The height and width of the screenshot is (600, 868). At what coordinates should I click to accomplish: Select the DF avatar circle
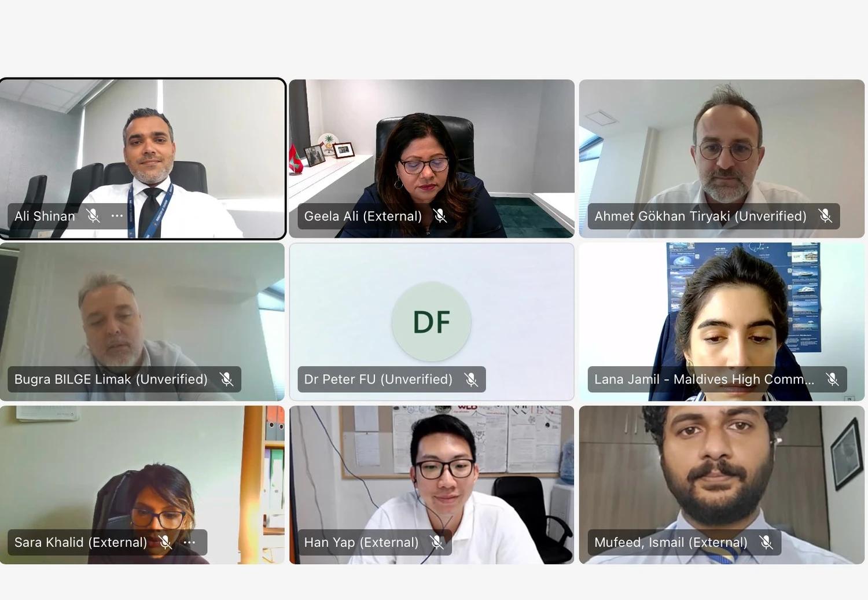tap(431, 322)
